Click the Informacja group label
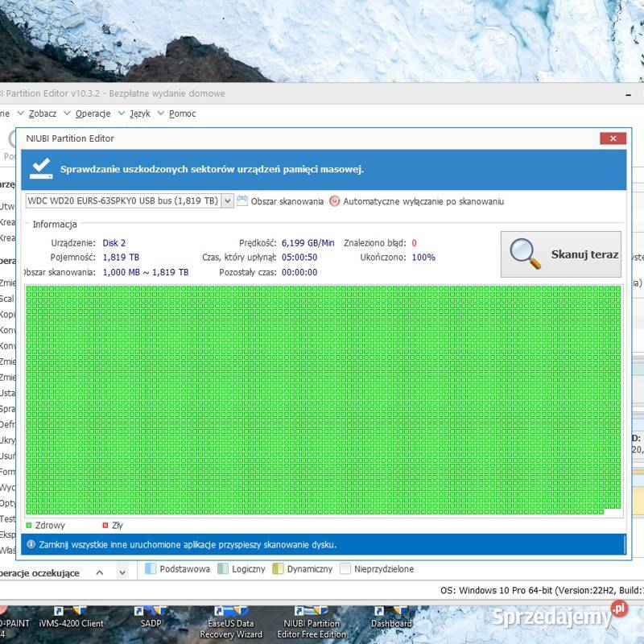The height and width of the screenshot is (644, 644). click(55, 225)
